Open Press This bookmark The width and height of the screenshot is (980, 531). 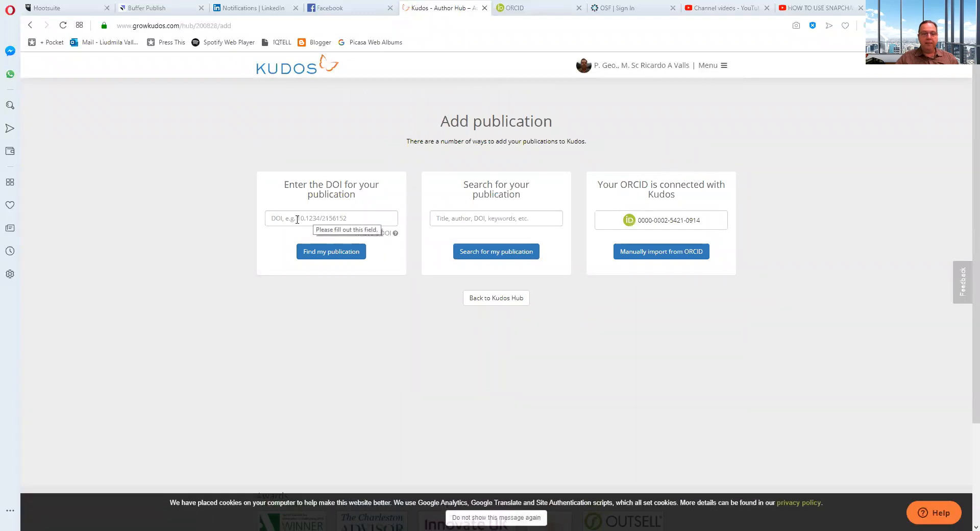pyautogui.click(x=166, y=42)
